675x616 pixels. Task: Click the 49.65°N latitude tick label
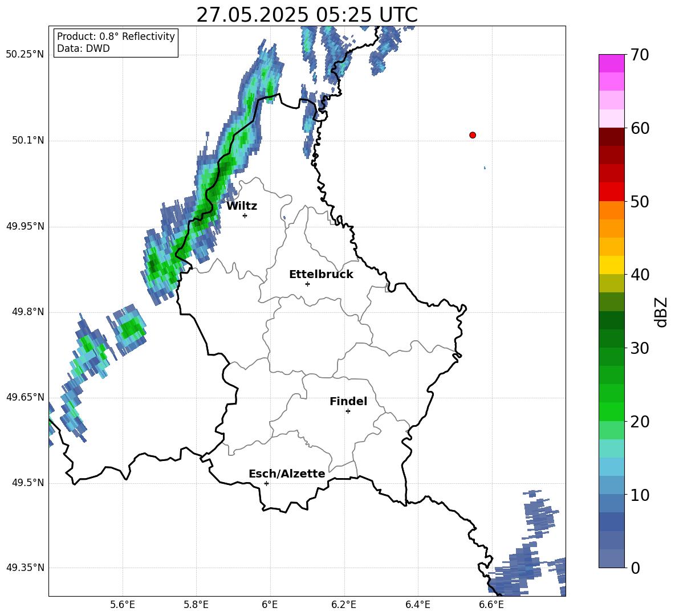point(25,397)
